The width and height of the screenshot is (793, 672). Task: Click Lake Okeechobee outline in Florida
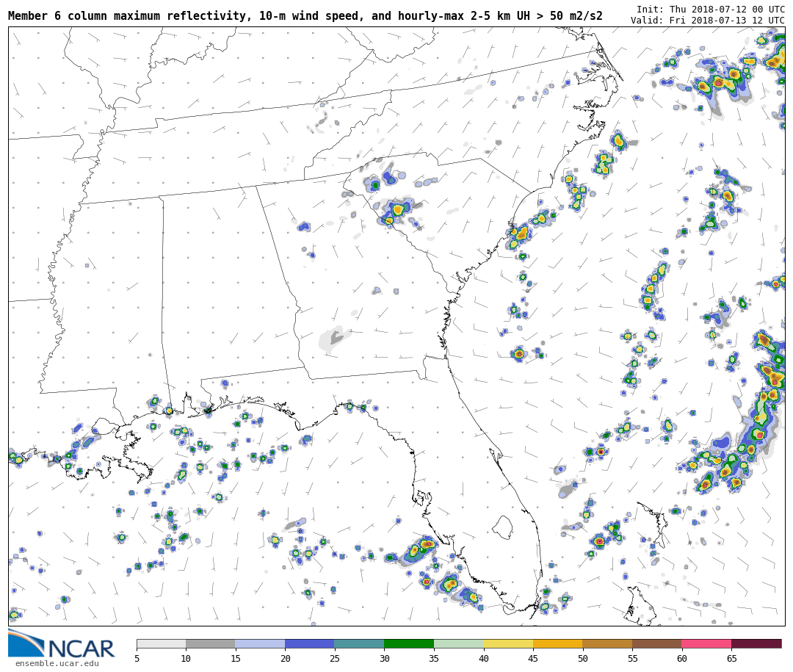point(502,527)
